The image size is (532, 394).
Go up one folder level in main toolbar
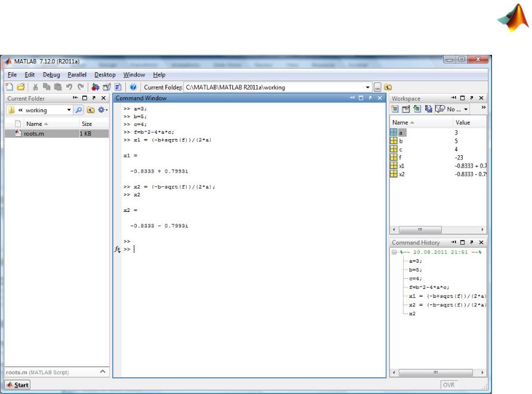point(388,87)
